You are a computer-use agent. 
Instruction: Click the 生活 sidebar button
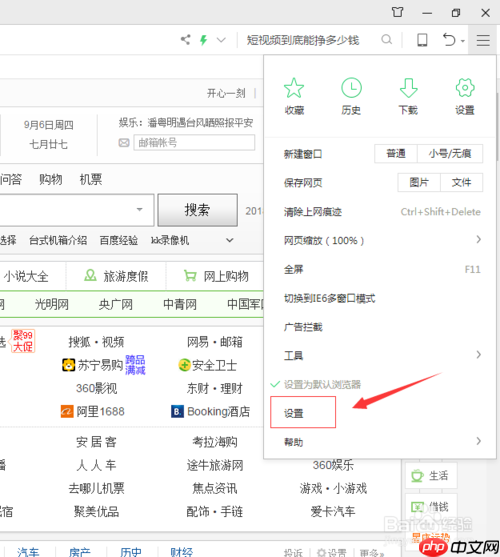coord(431,475)
